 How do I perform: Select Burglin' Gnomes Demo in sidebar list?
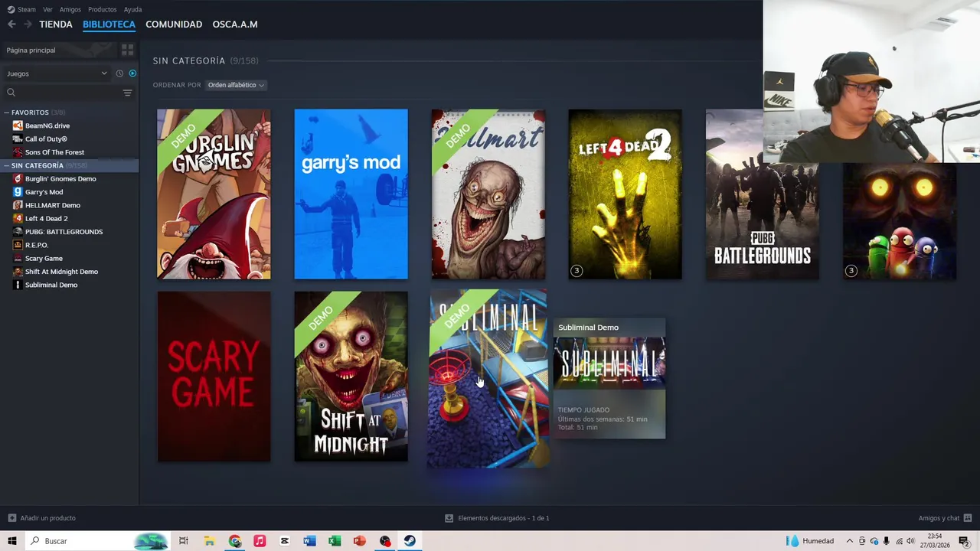60,178
